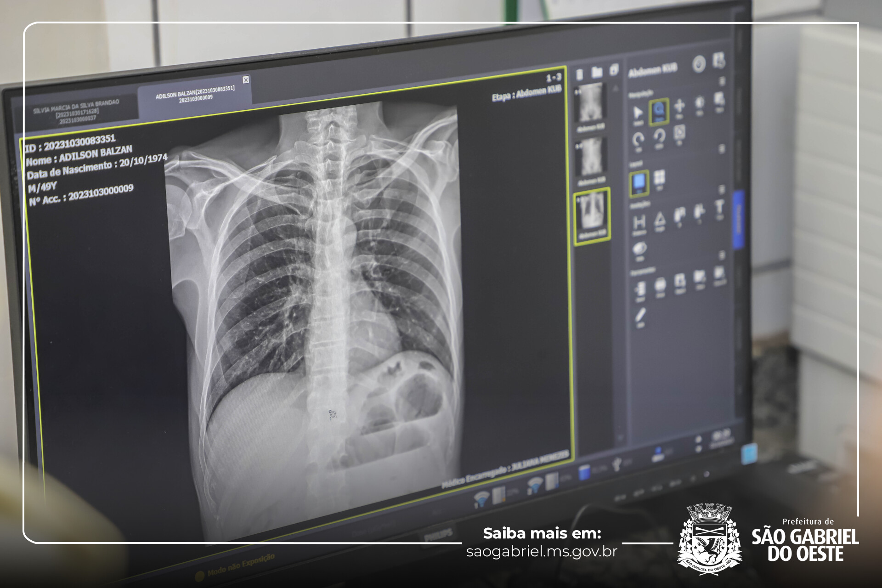Click the Abdomen KUB panel title
882x588 pixels.
tap(653, 70)
